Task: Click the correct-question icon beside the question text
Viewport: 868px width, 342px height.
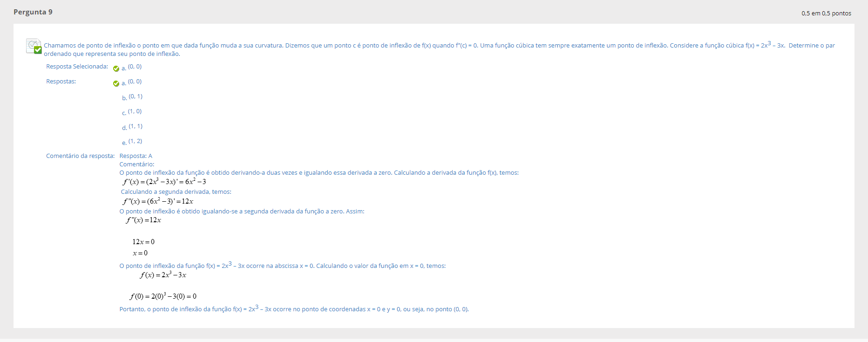Action: coord(34,46)
